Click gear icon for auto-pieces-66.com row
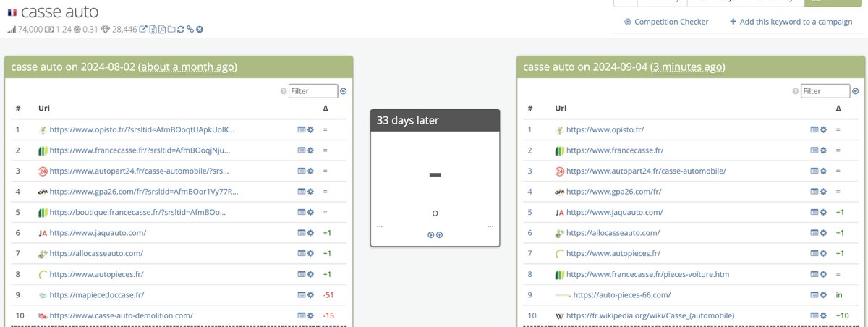This screenshot has width=868, height=327. coord(822,294)
